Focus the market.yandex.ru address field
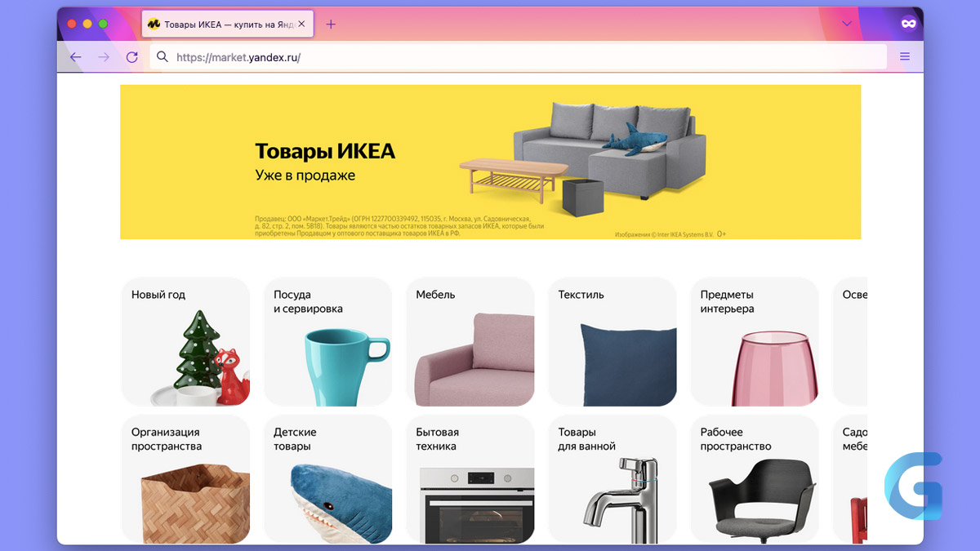Screen dimensions: 980x551 [519, 57]
